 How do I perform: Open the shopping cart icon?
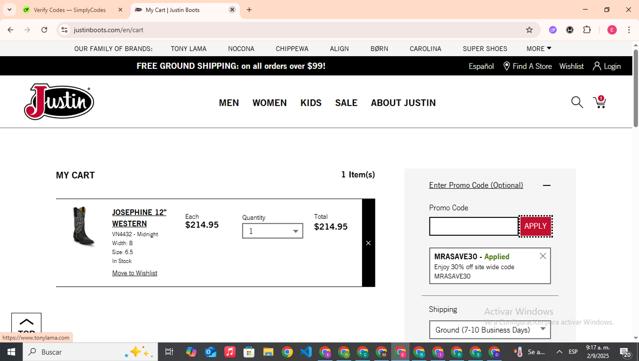tap(599, 102)
